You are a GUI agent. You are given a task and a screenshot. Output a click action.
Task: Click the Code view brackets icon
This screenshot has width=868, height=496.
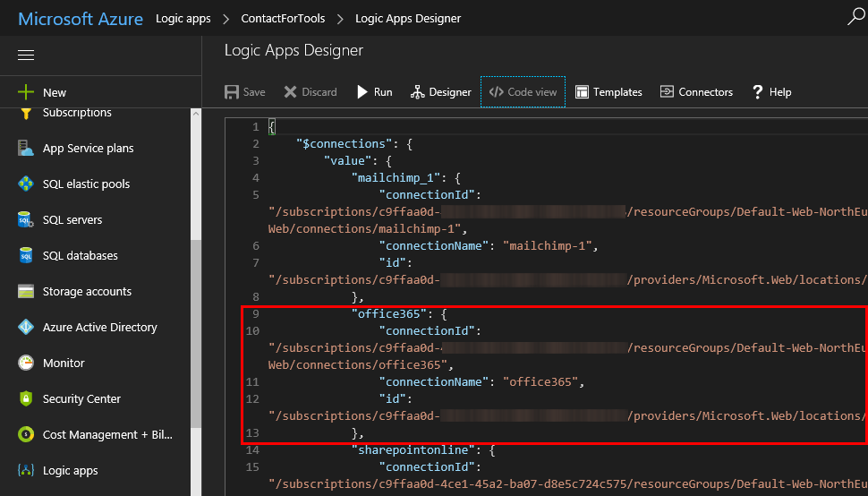[x=496, y=92]
